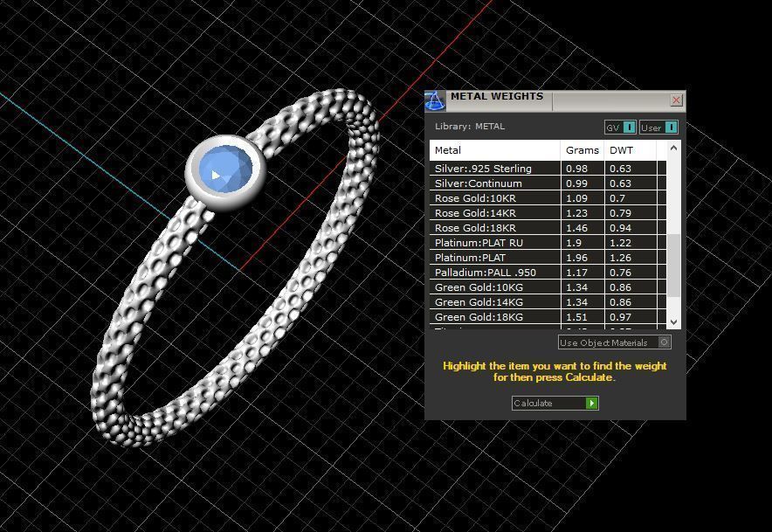The height and width of the screenshot is (532, 772).
Task: Click the DWT column header
Action: [x=631, y=150]
